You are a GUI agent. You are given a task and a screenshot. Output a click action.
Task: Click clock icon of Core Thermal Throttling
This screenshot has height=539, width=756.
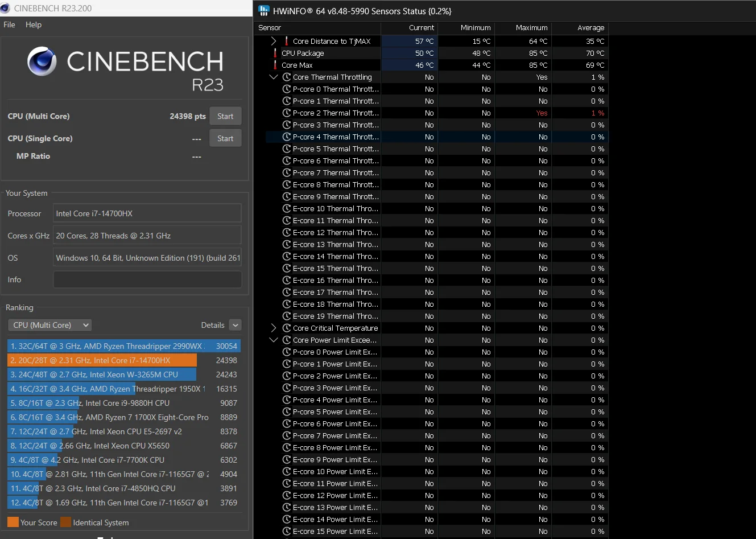[287, 77]
